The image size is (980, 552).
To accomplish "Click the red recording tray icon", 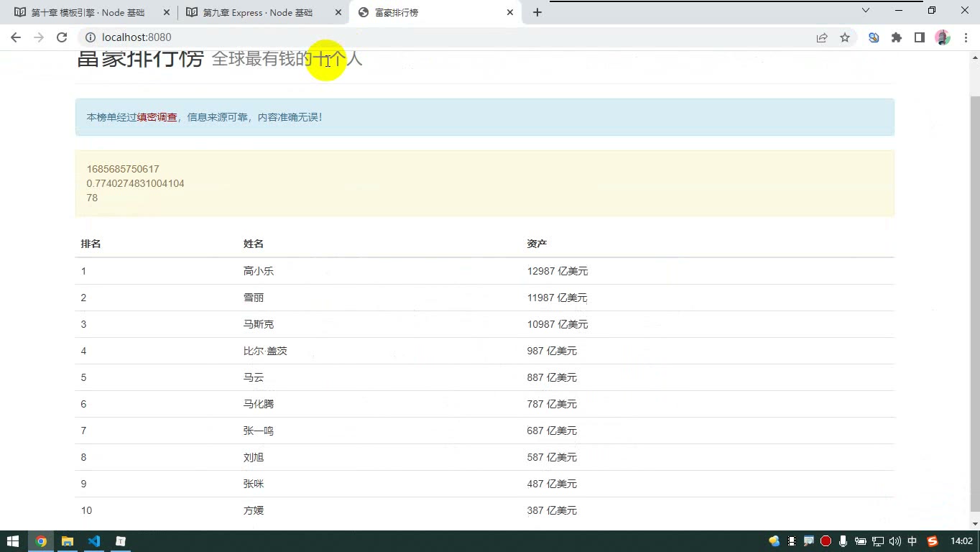I will [826, 541].
